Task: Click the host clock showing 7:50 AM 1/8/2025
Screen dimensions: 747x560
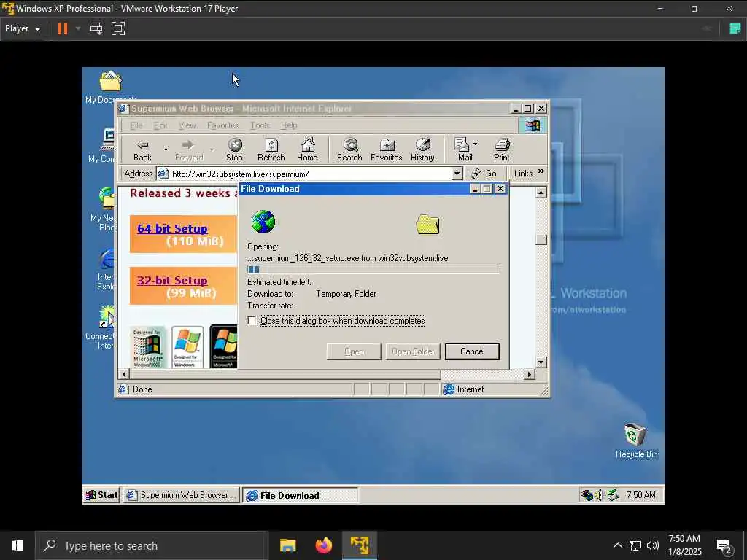Action: 684,545
